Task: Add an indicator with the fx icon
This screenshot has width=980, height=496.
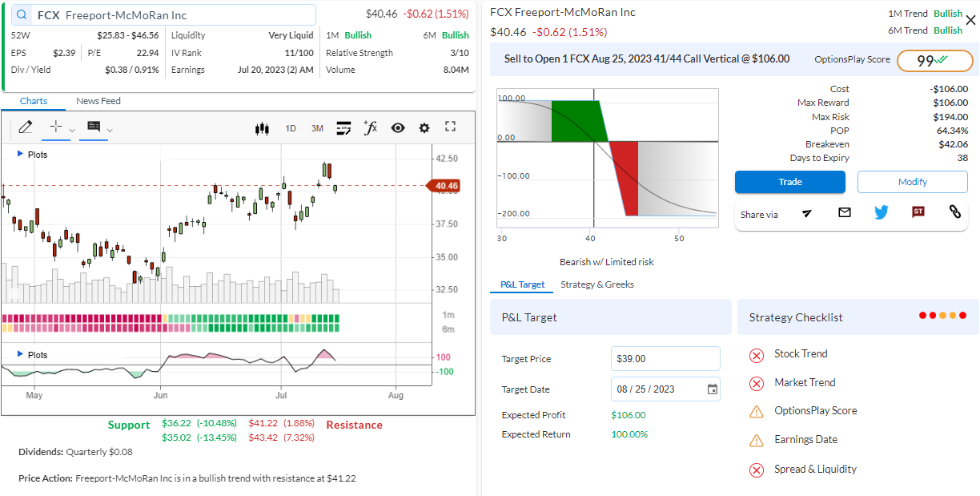Action: click(x=370, y=127)
